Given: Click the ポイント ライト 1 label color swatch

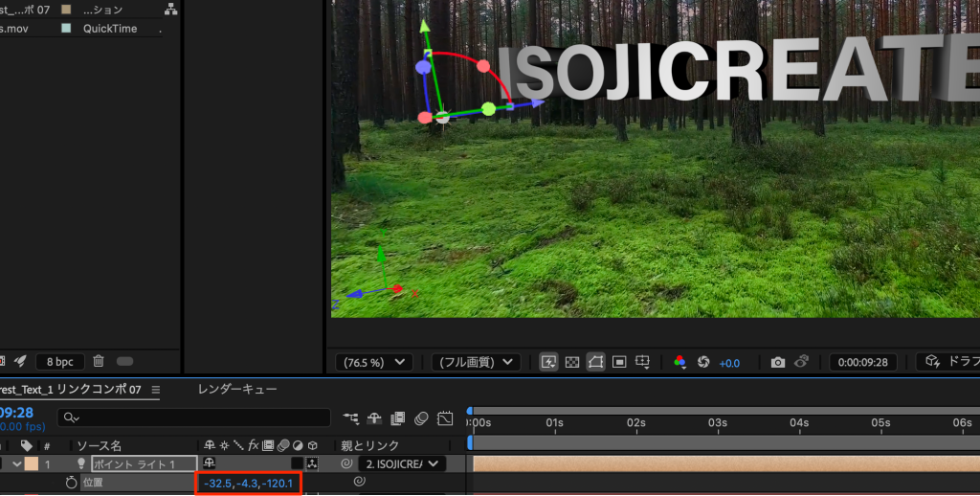Looking at the screenshot, I should coord(32,463).
